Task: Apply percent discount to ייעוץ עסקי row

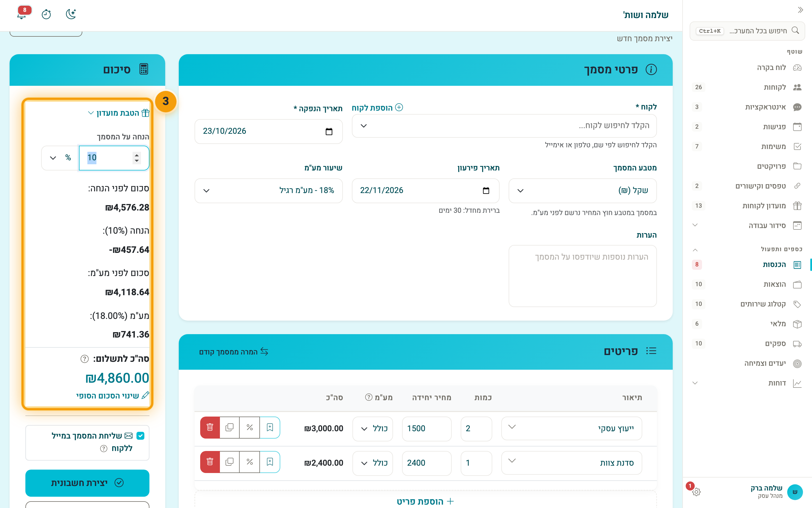Action: [250, 427]
